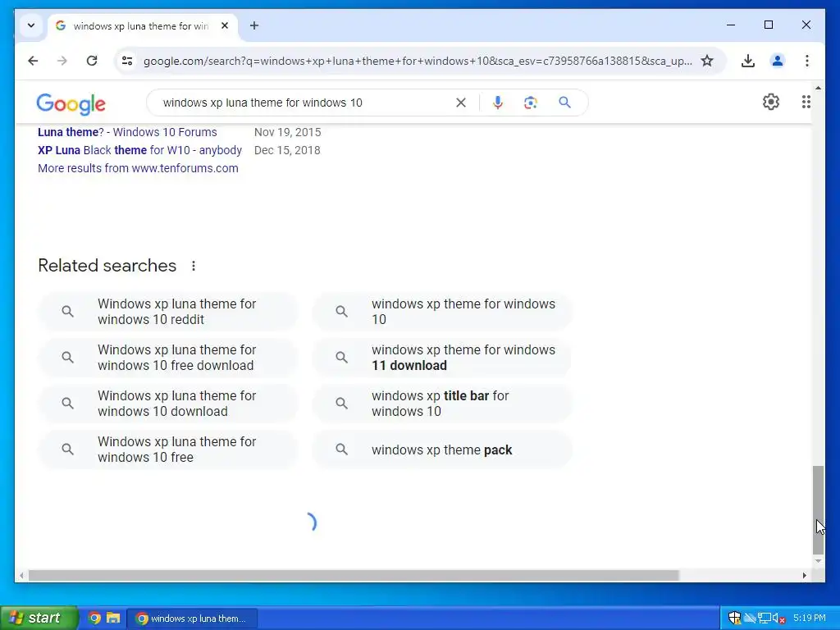Screen dimensions: 840x630
Task: Click horizontal scrollbar left arrow
Action: (x=21, y=575)
